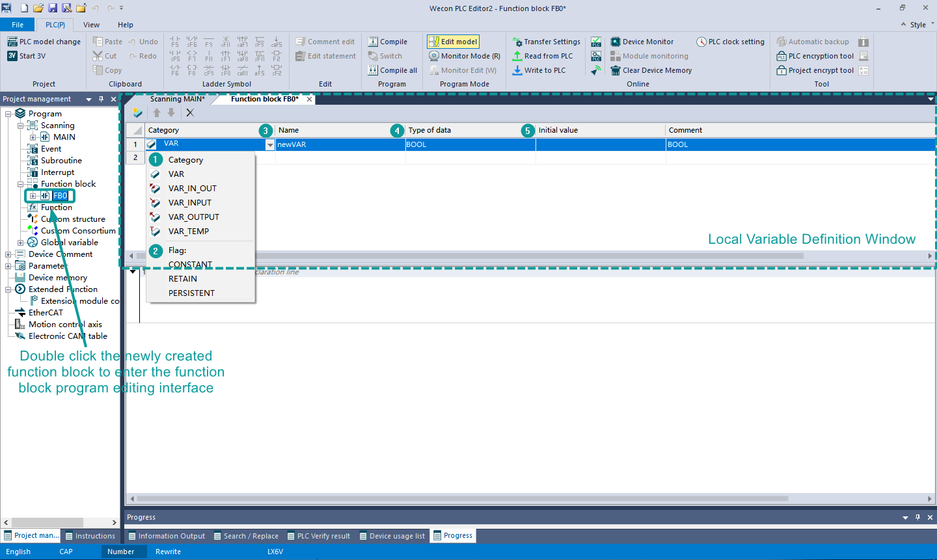Expand the Global variable tree node
The image size is (937, 560).
coord(20,243)
